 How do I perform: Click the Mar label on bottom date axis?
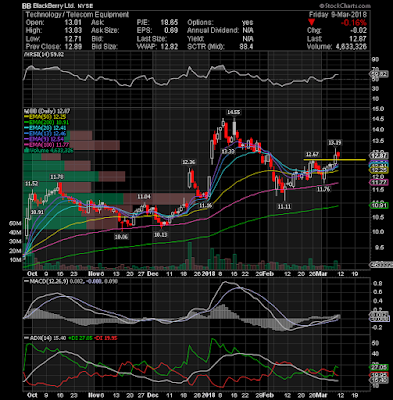point(322,394)
